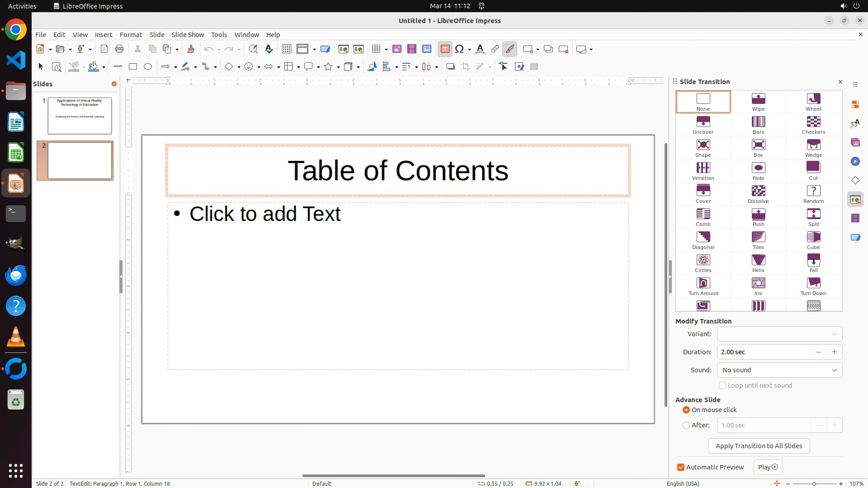Enable Loop until next sound checkbox

[722, 385]
